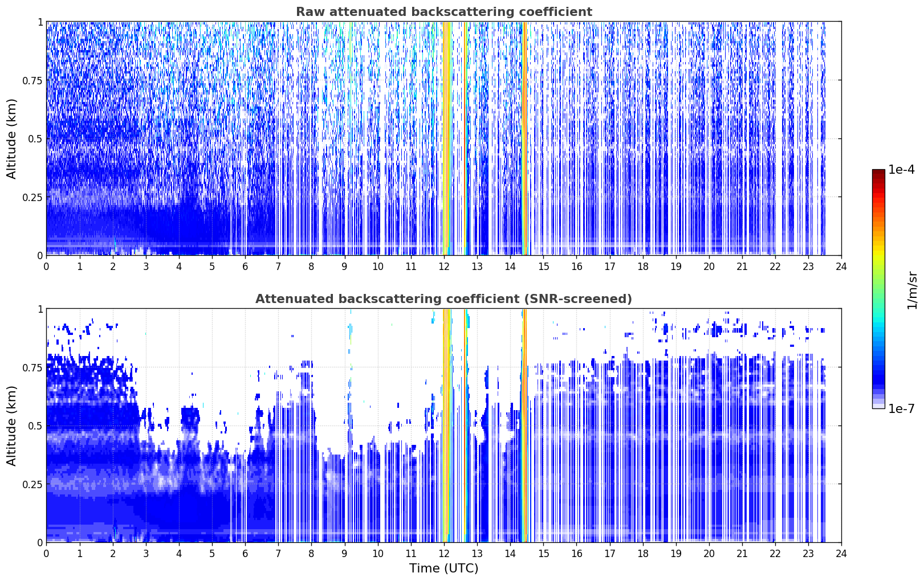Click the '1/m/sr' colorbar unit label
The image size is (924, 581).
click(912, 290)
